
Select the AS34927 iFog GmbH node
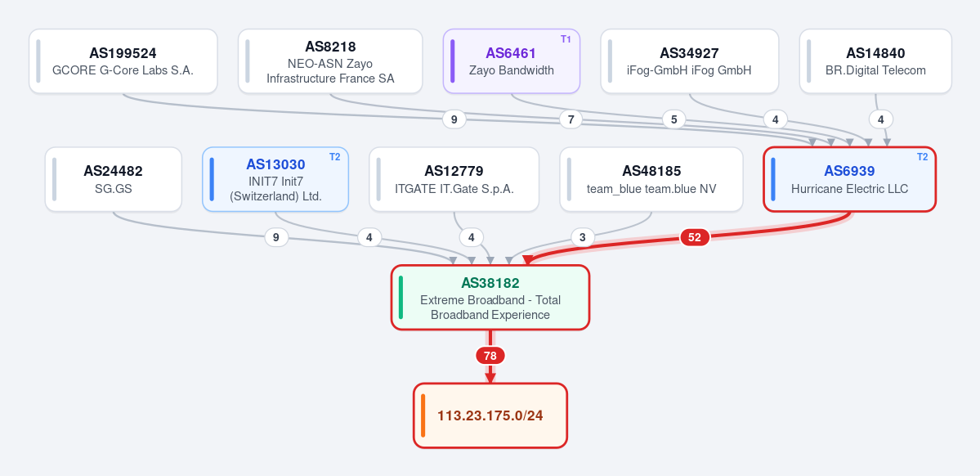coord(689,61)
